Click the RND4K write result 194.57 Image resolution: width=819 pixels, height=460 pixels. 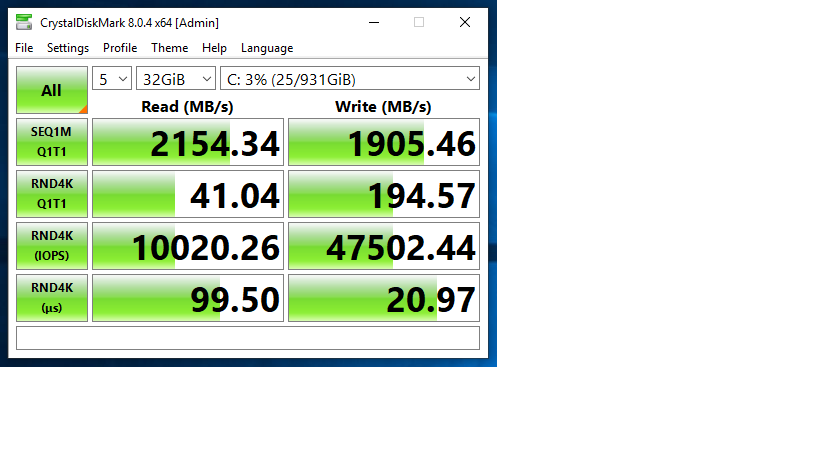pos(384,194)
